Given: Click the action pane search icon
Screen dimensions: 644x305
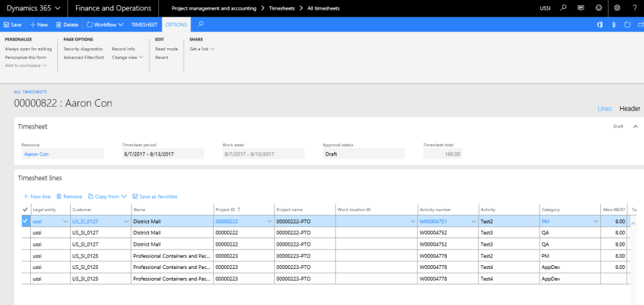Looking at the screenshot, I should (x=201, y=24).
